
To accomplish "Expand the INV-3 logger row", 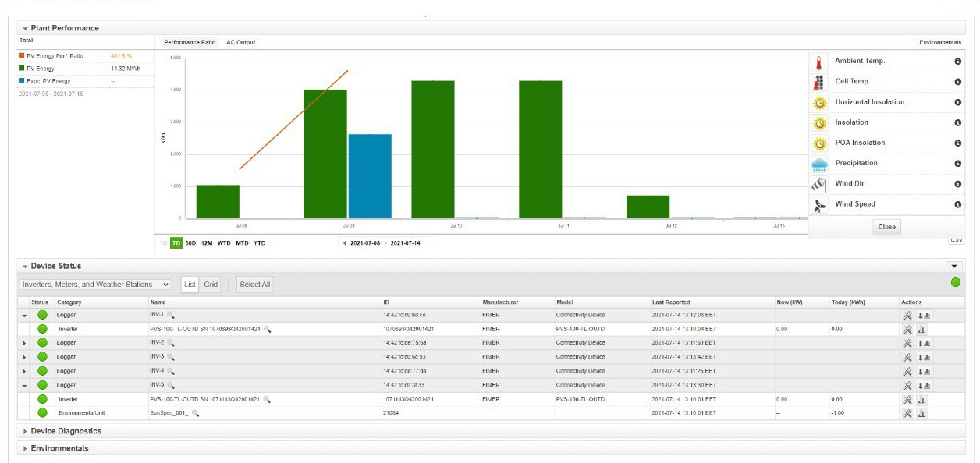I will tap(24, 357).
